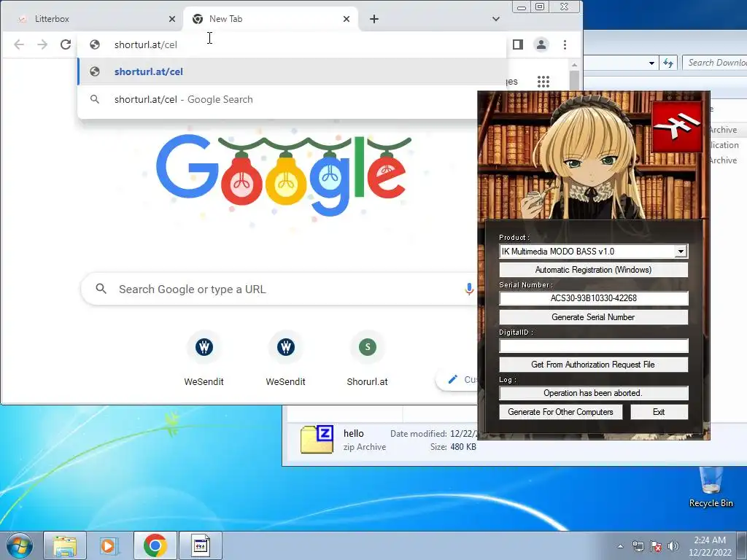
Task: Open Shorurl.at shortcut
Action: tap(368, 358)
